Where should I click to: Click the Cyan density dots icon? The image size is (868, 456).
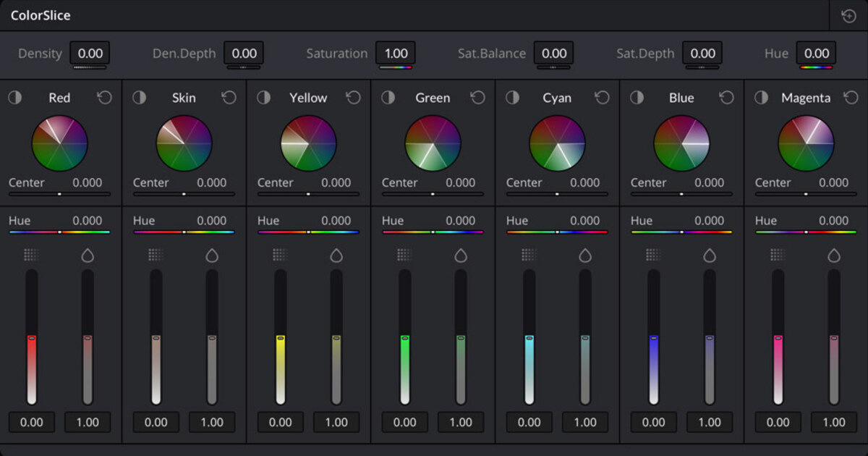[529, 255]
